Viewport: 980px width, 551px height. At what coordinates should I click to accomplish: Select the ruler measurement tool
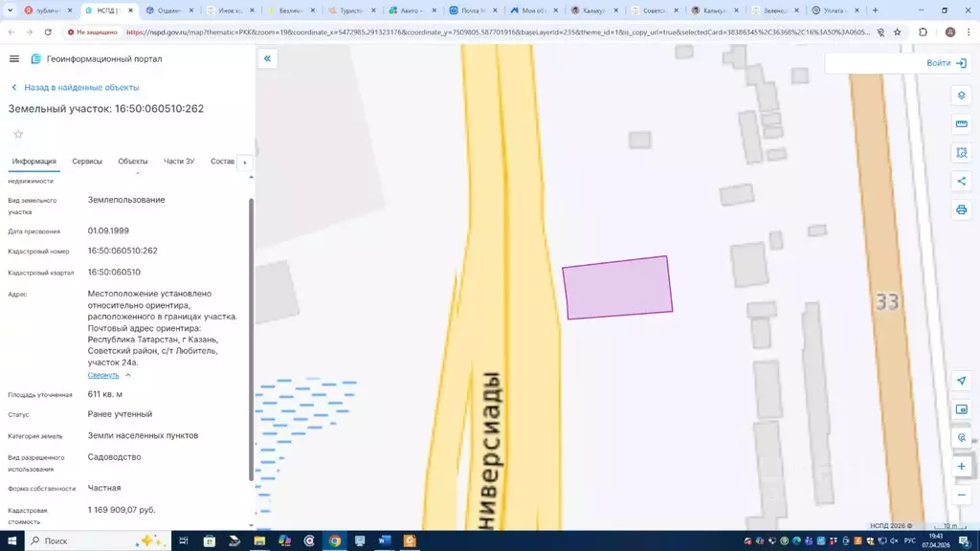coord(961,124)
